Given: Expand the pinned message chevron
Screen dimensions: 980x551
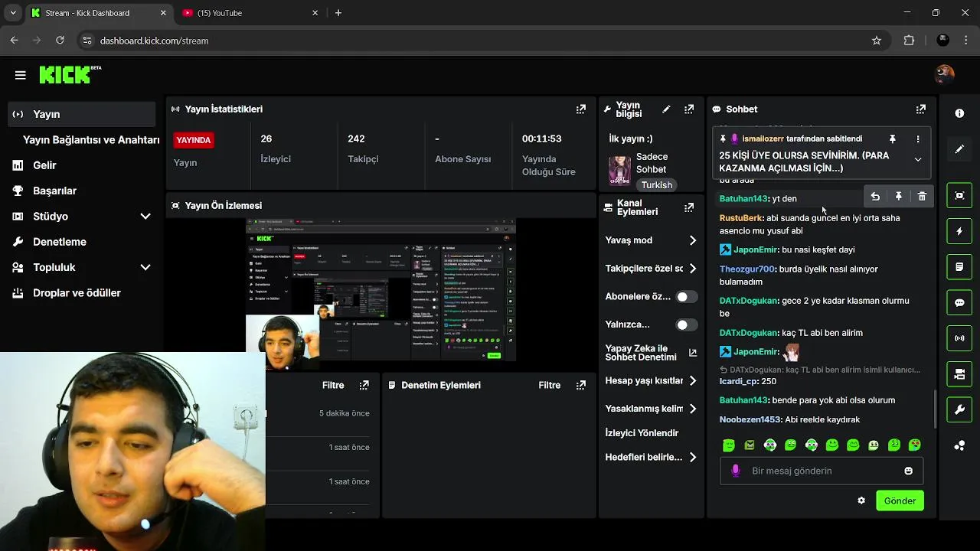Looking at the screenshot, I should (x=918, y=159).
